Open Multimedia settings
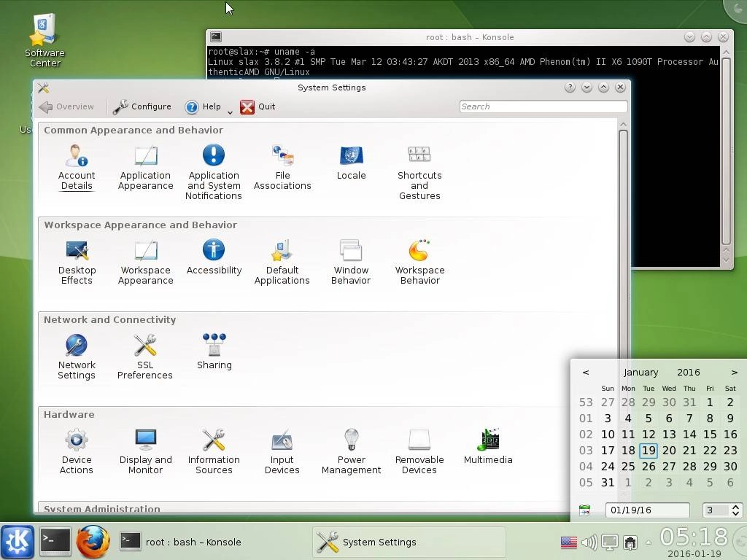The width and height of the screenshot is (747, 560). [488, 447]
